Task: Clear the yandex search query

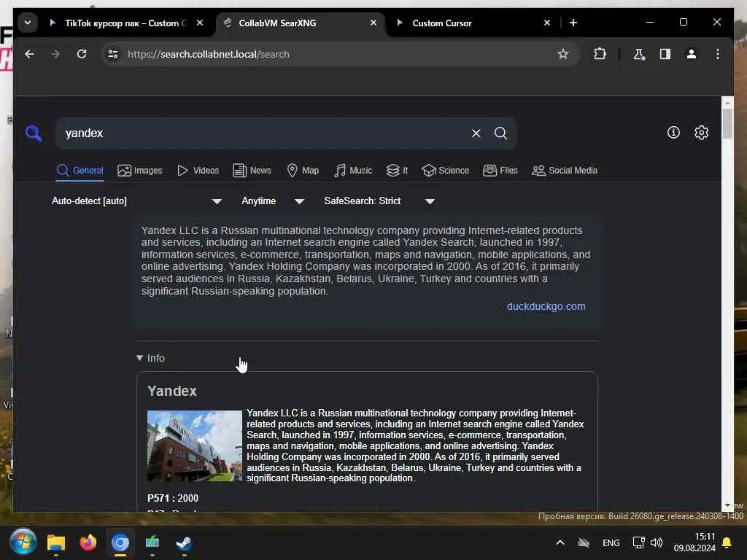Action: pos(476,133)
